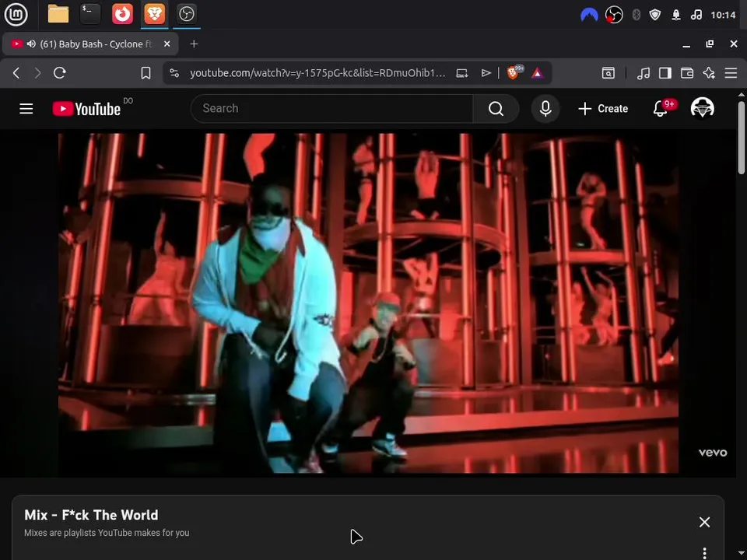Search with your voice microphone button
Viewport: 747px width, 560px height.
(545, 109)
